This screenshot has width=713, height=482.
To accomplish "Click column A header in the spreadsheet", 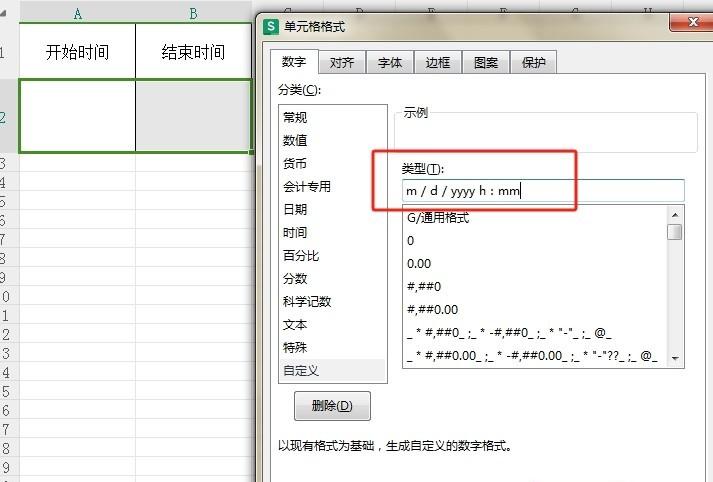I will pos(77,14).
